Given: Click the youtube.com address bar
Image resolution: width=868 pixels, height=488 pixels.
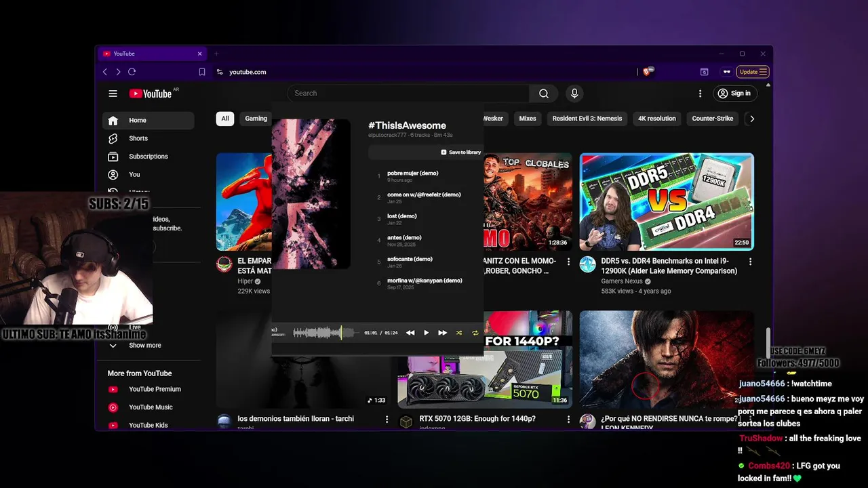Looking at the screenshot, I should pos(427,72).
